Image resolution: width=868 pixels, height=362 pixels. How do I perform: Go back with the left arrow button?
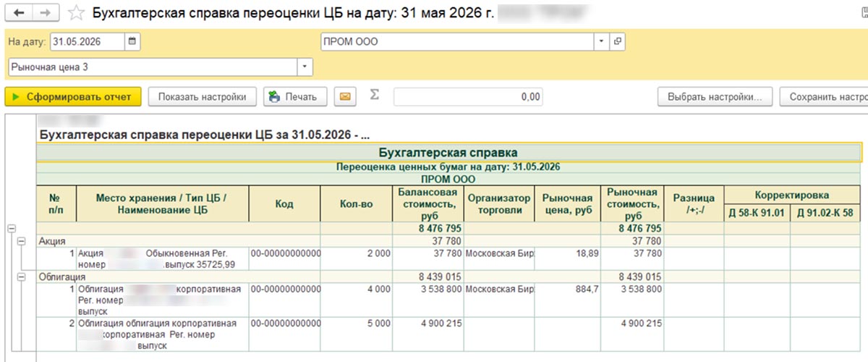point(20,14)
